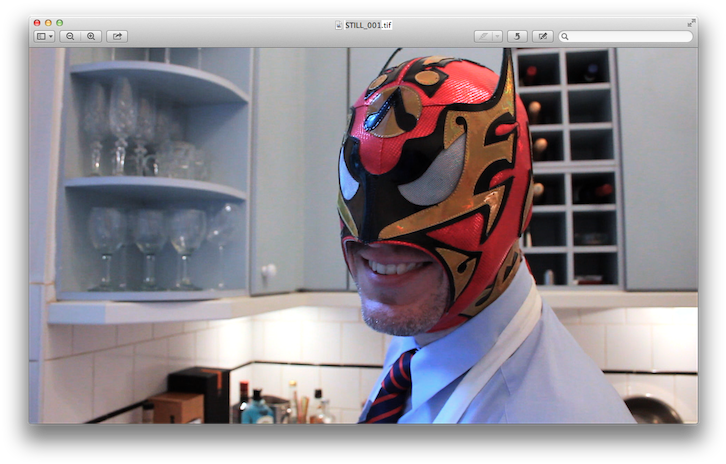Enter full screen with the corner arrows
This screenshot has width=726, height=464.
pyautogui.click(x=691, y=22)
